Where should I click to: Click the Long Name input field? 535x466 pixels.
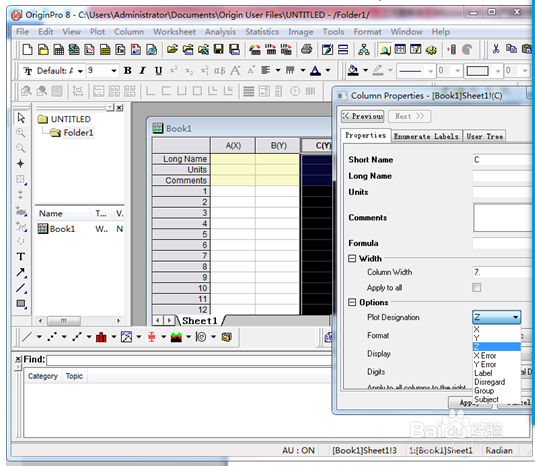pyautogui.click(x=503, y=176)
